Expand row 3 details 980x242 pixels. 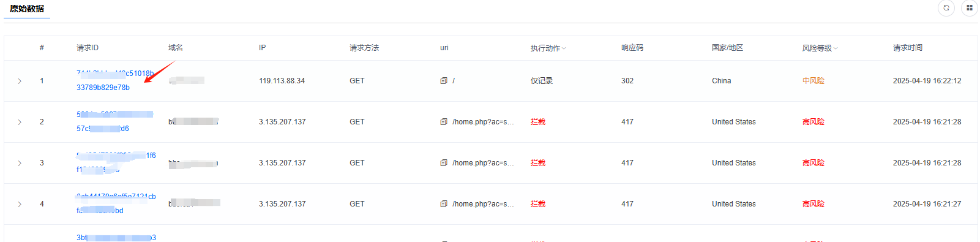coord(20,163)
